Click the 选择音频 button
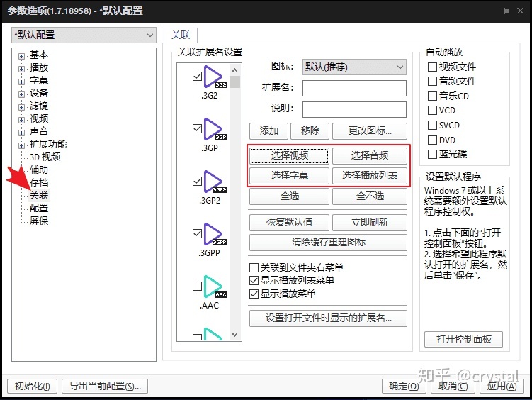The width and height of the screenshot is (532, 400). [x=370, y=156]
